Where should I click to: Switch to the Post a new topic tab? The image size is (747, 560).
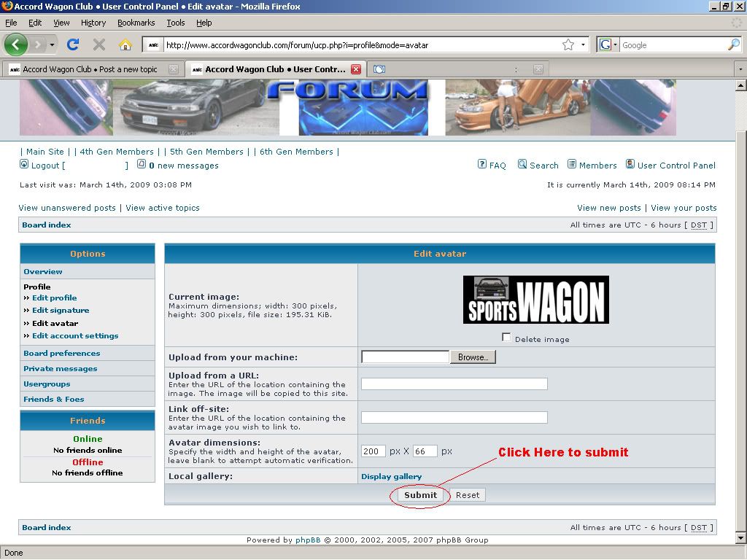point(90,69)
